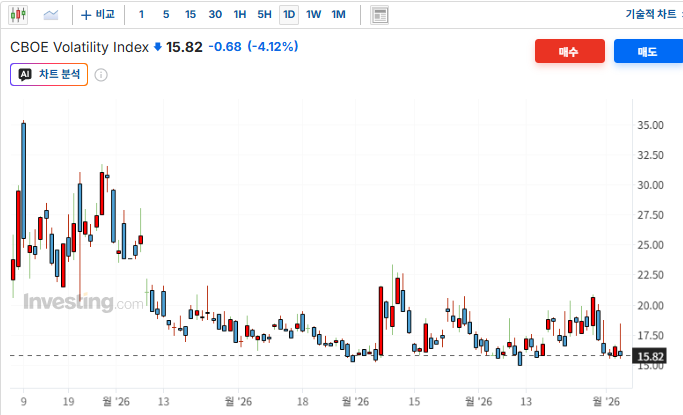Click the 15.82 price label on axis
683x415 pixels.
pos(650,356)
